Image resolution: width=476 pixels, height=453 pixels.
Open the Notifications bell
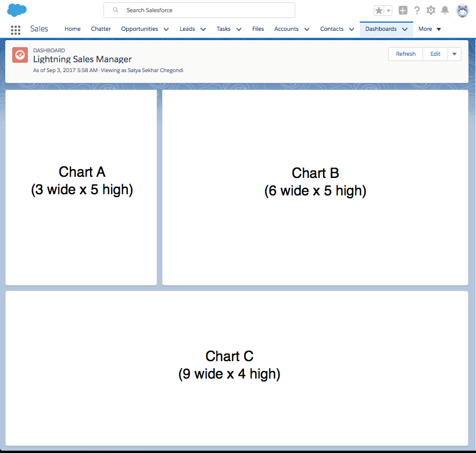445,10
